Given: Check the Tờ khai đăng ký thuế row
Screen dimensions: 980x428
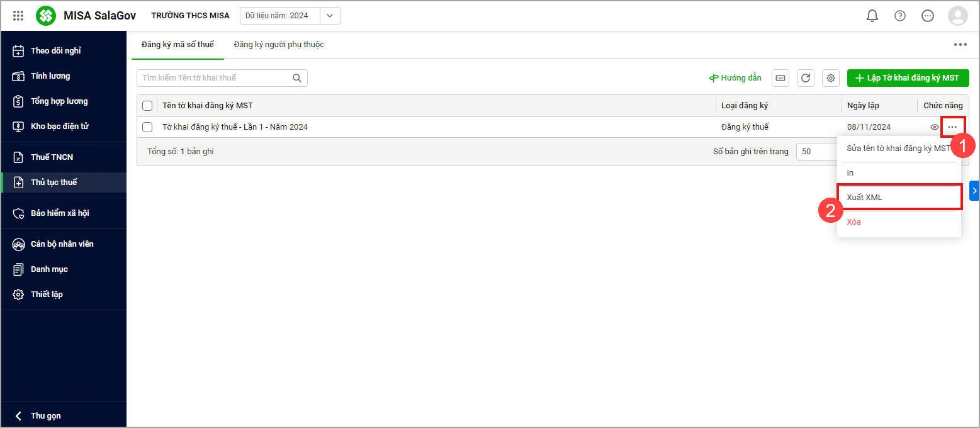Looking at the screenshot, I should [147, 127].
